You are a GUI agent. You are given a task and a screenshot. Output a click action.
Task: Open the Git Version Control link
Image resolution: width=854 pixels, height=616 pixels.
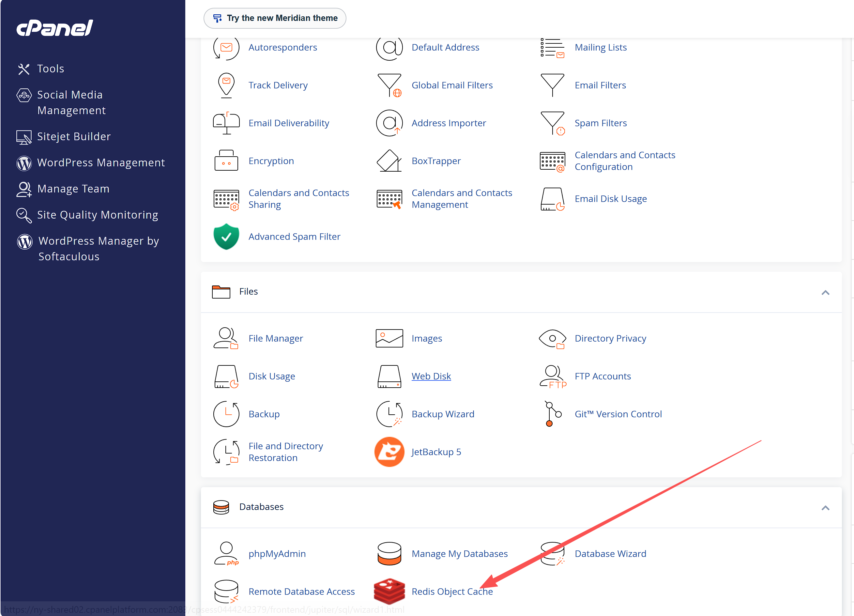618,414
